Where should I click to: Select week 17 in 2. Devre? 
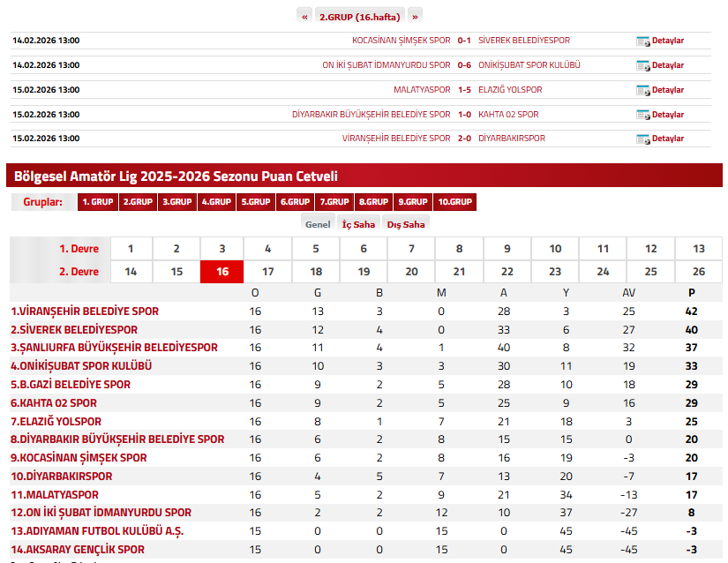coord(268,272)
